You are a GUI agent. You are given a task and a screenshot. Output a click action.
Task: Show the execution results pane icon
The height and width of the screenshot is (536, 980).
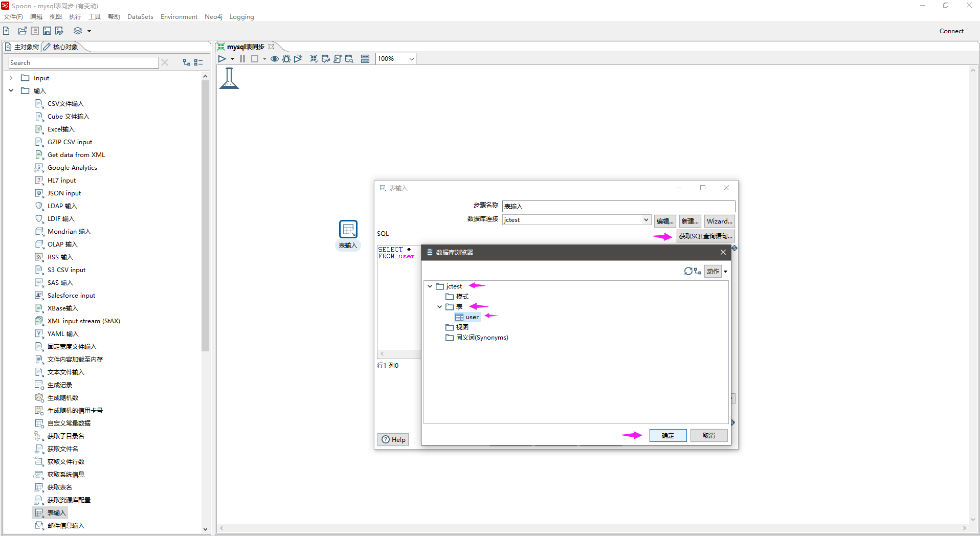coord(365,59)
